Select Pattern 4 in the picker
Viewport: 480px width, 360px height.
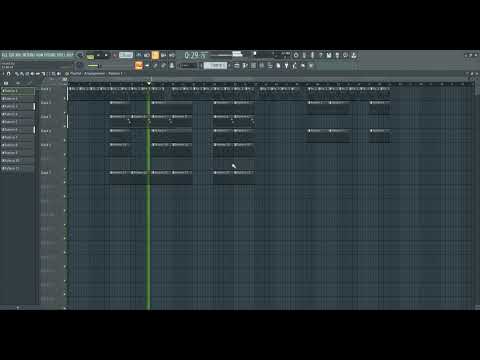pyautogui.click(x=18, y=114)
